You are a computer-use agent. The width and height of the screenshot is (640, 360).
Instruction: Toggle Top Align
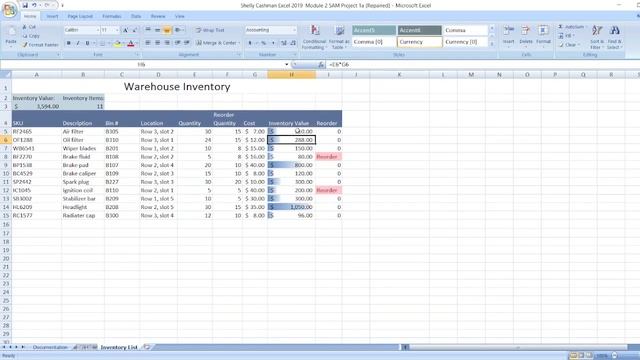[x=148, y=30]
